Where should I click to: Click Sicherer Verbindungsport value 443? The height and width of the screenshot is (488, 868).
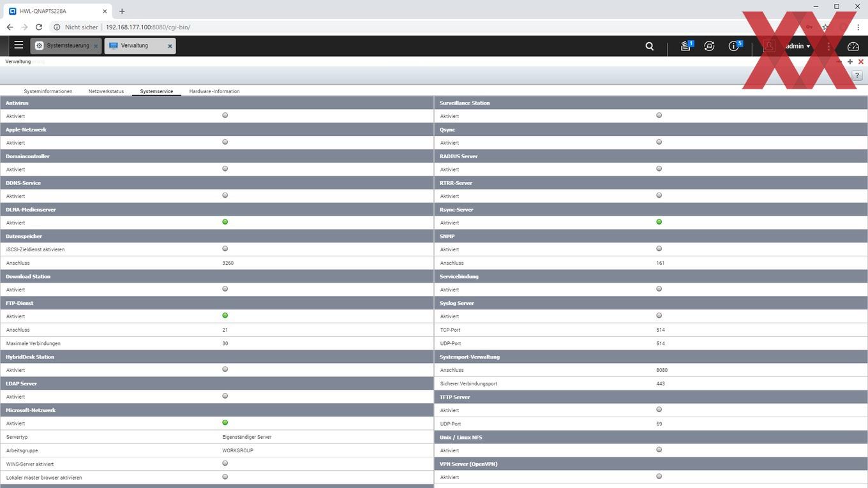(661, 383)
